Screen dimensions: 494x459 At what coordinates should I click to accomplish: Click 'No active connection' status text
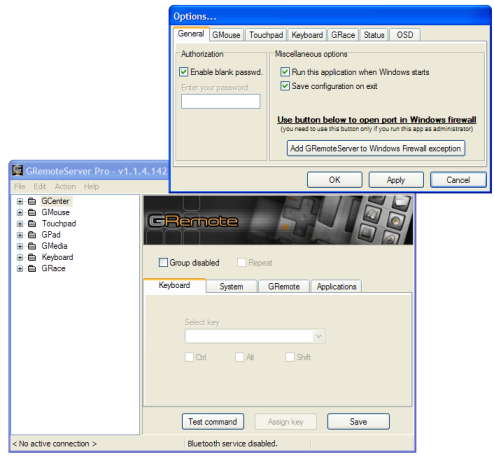pos(55,444)
